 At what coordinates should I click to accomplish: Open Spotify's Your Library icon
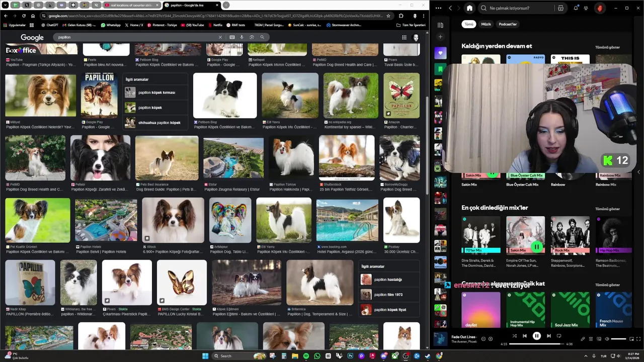point(440,25)
